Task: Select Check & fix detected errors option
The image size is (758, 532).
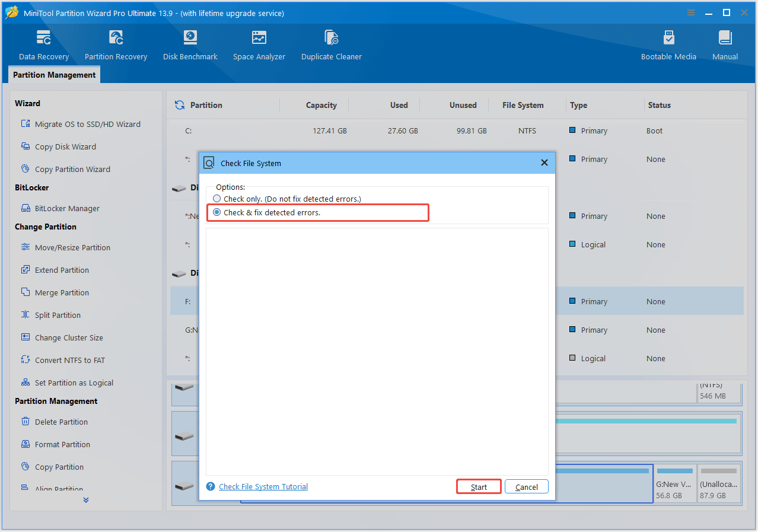Action: [217, 212]
